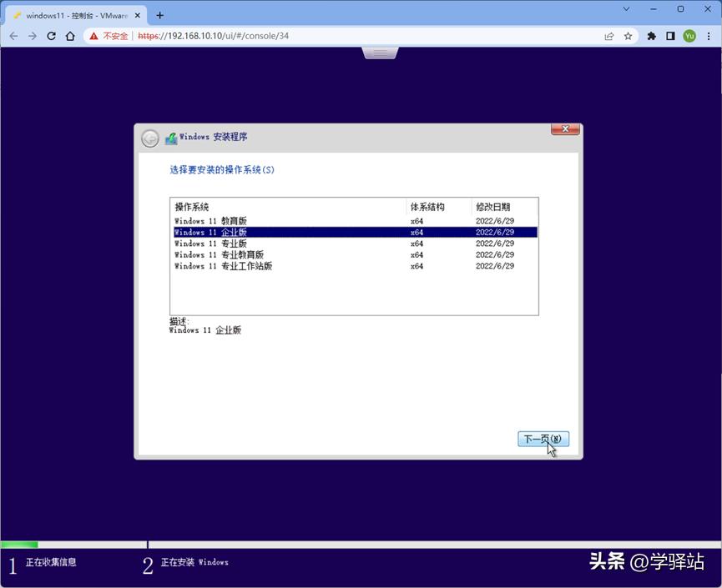Viewport: 722px width, 588px height.
Task: Open the browser side panel icon
Action: [x=672, y=36]
